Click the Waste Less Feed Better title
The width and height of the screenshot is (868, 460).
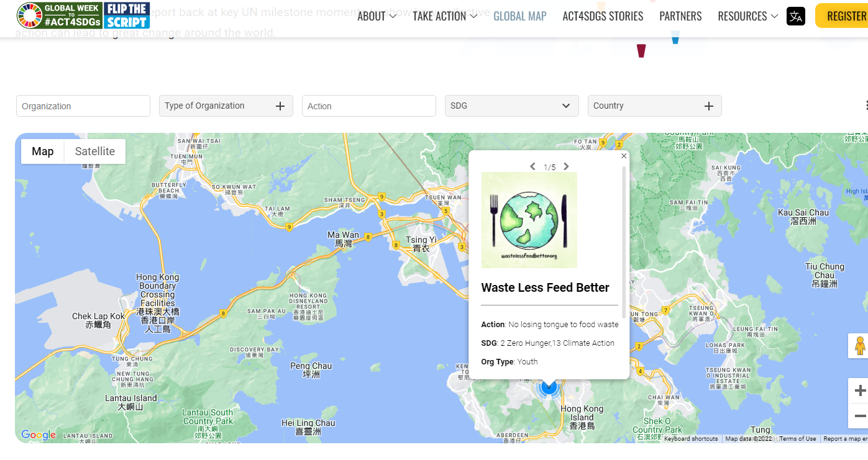(545, 287)
